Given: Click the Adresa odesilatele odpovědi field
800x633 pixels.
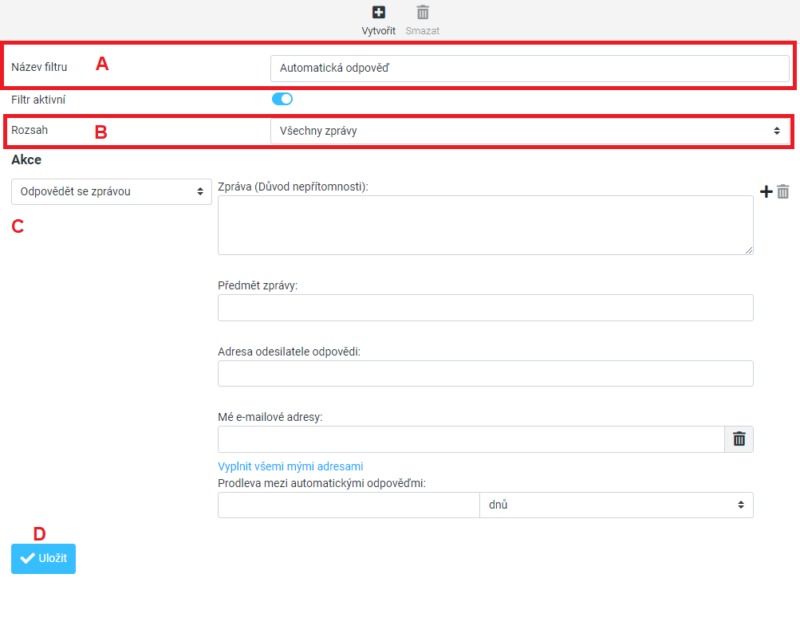Looking at the screenshot, I should point(485,373).
